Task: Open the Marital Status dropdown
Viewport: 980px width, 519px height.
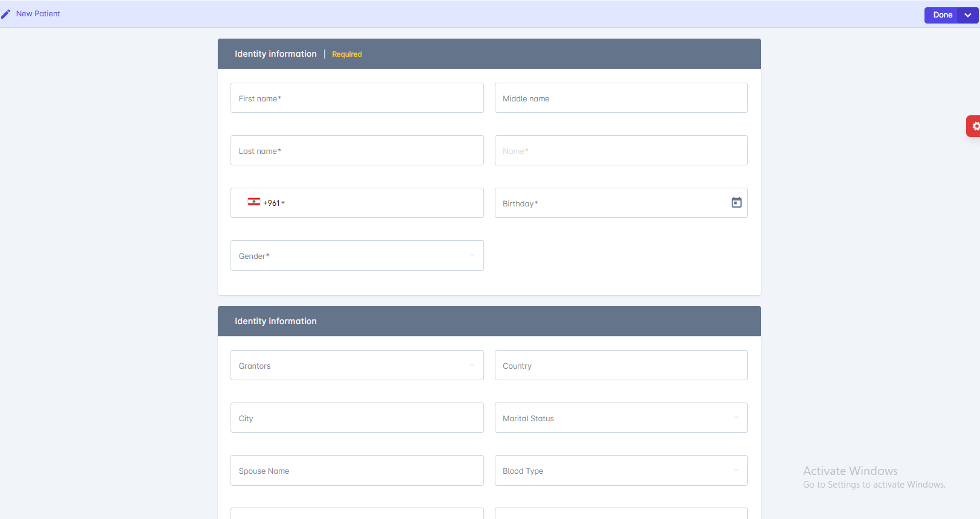Action: pos(621,418)
